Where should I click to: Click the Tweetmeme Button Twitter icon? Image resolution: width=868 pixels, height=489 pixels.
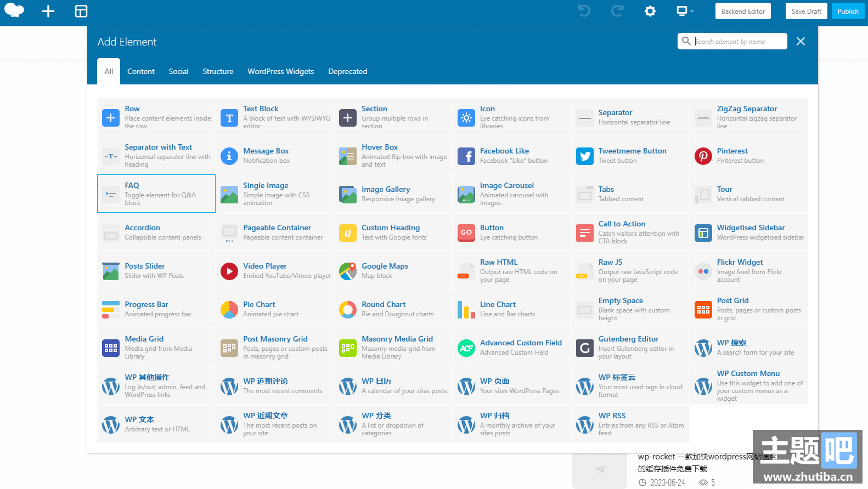(x=585, y=156)
